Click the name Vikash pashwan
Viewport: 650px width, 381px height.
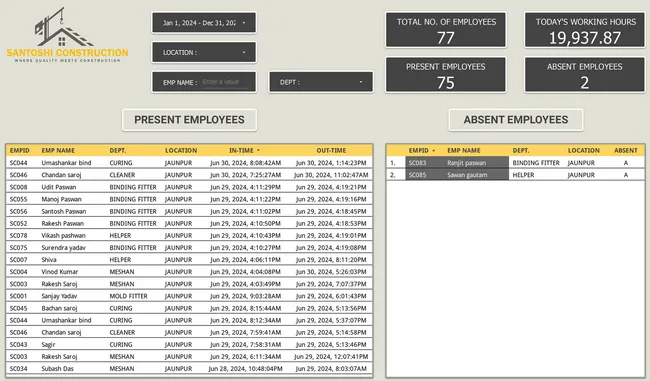click(63, 235)
